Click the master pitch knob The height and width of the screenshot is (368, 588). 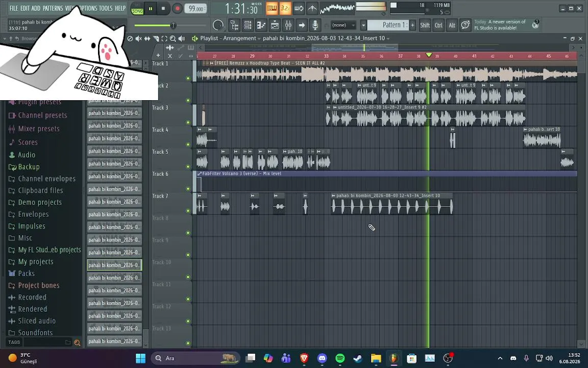coord(218,25)
